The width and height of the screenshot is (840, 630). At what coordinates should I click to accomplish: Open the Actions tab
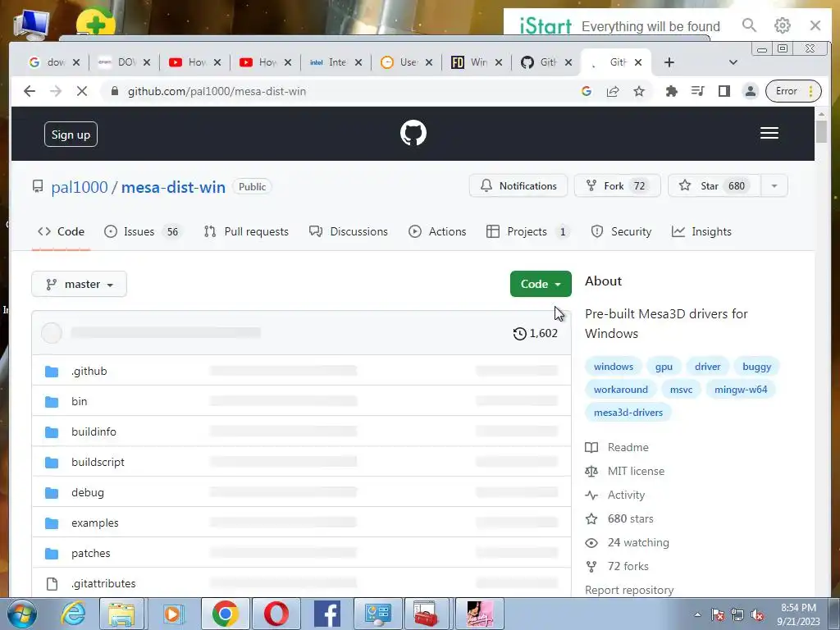[437, 231]
